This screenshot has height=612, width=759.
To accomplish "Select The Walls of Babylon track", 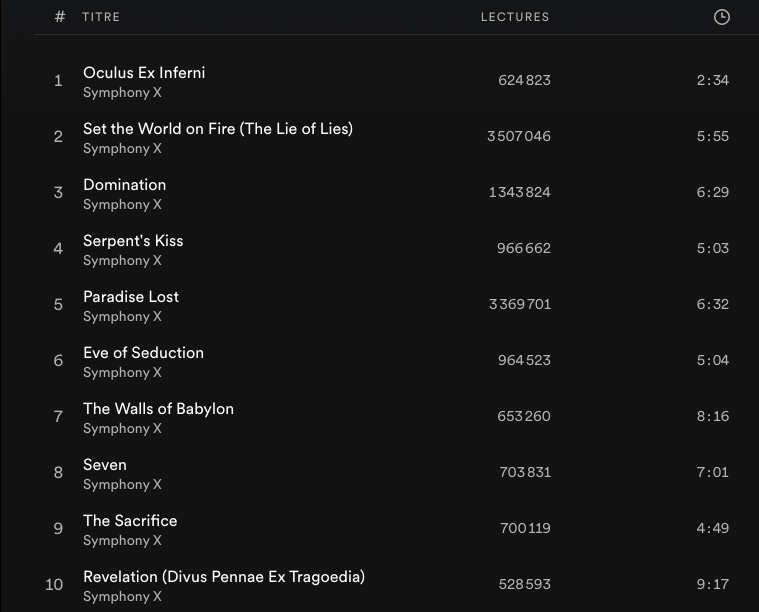I will (158, 409).
